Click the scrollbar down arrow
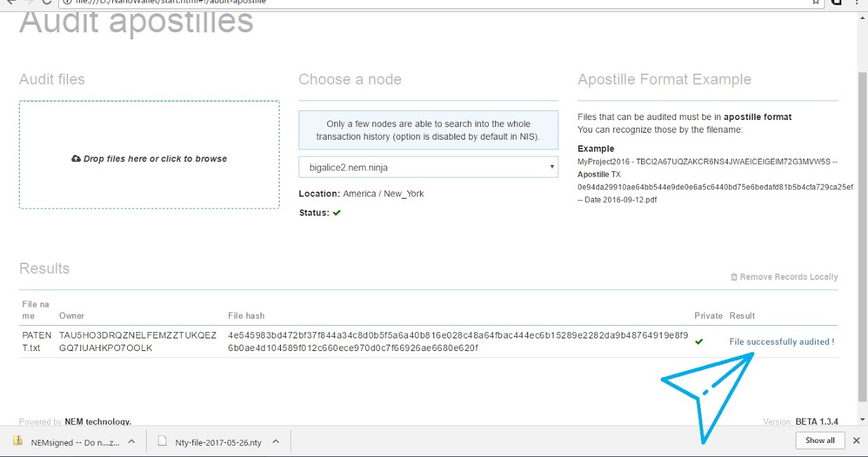Screen dimensions: 868x457 click(x=862, y=419)
